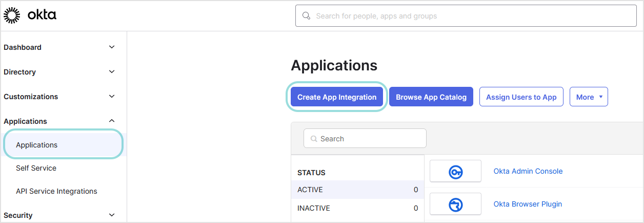The height and width of the screenshot is (223, 644).
Task: Select the Applications sub-item in sidebar
Action: pos(63,145)
